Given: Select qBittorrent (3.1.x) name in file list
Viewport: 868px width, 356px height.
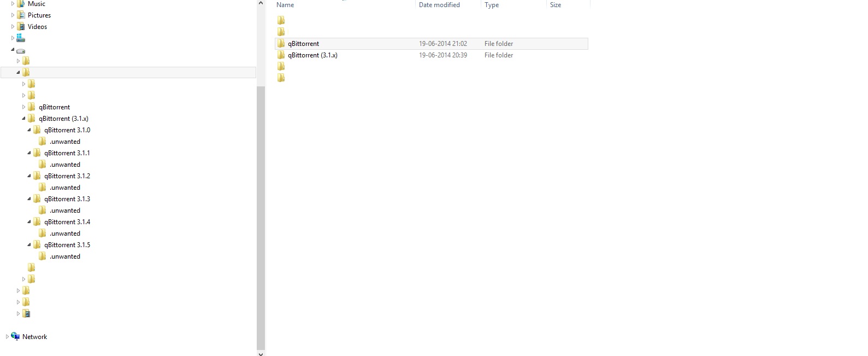Looking at the screenshot, I should tap(312, 55).
